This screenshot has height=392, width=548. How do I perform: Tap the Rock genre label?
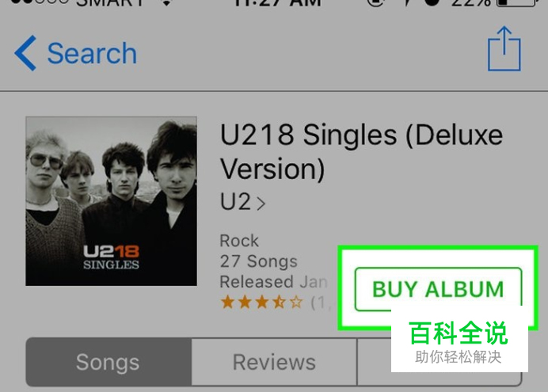[239, 241]
